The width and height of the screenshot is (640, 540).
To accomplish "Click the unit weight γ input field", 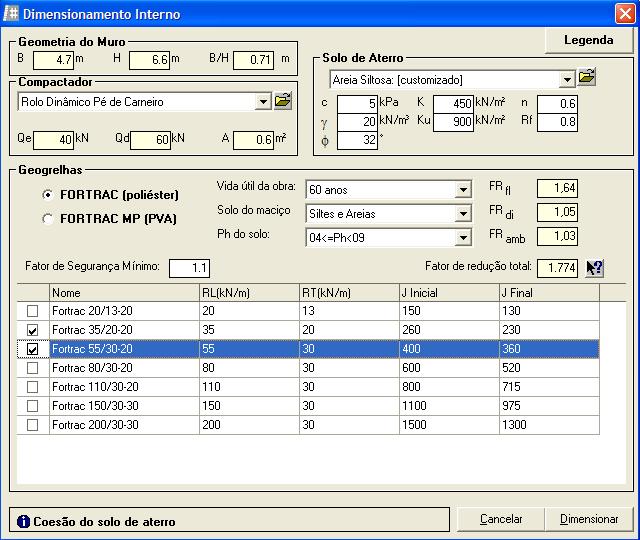I will [358, 122].
